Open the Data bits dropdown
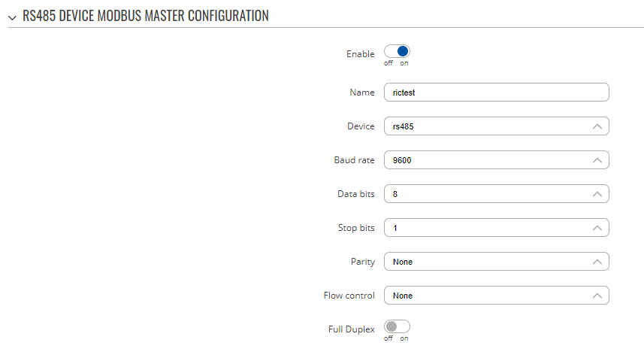Image resolution: width=644 pixels, height=364 pixels. [x=496, y=194]
